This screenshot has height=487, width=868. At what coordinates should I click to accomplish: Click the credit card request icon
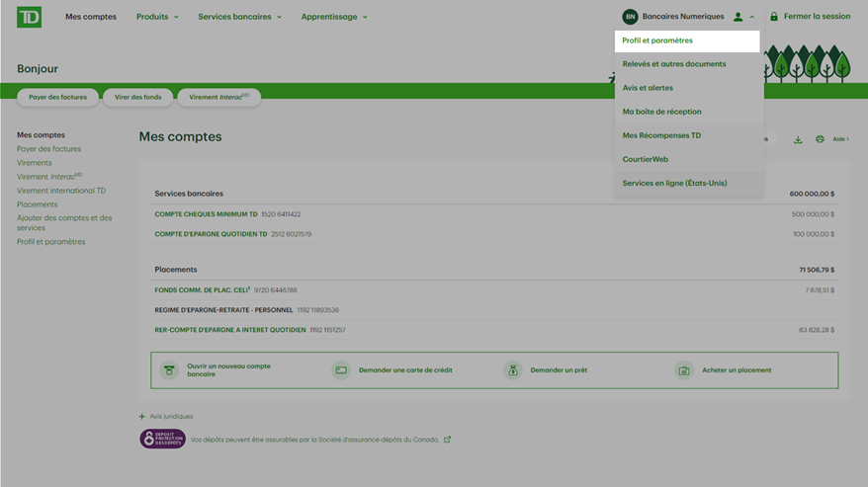pyautogui.click(x=341, y=370)
